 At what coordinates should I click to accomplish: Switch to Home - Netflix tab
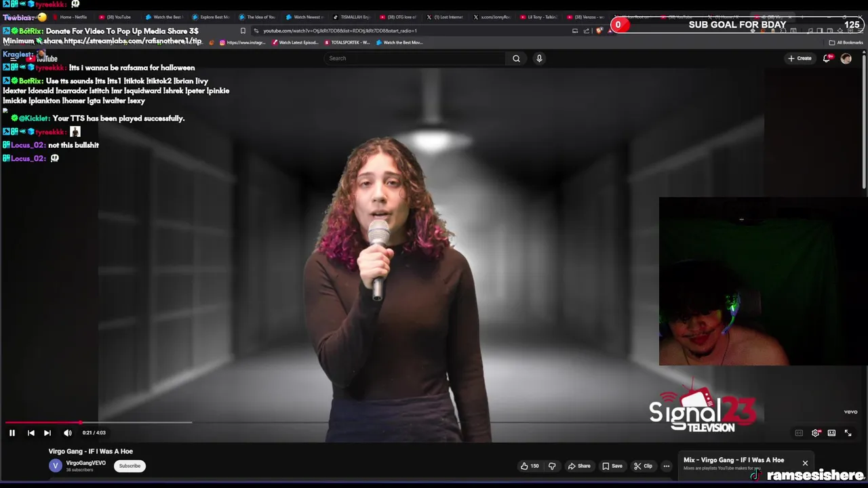[70, 17]
